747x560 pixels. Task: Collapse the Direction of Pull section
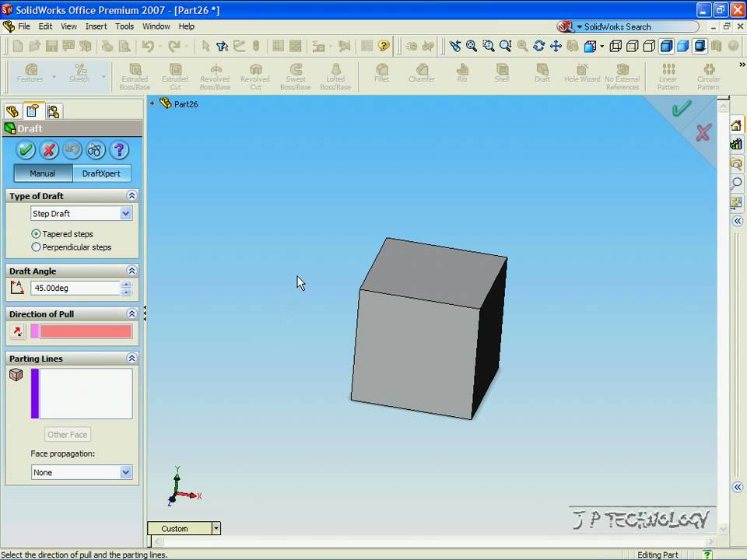132,313
